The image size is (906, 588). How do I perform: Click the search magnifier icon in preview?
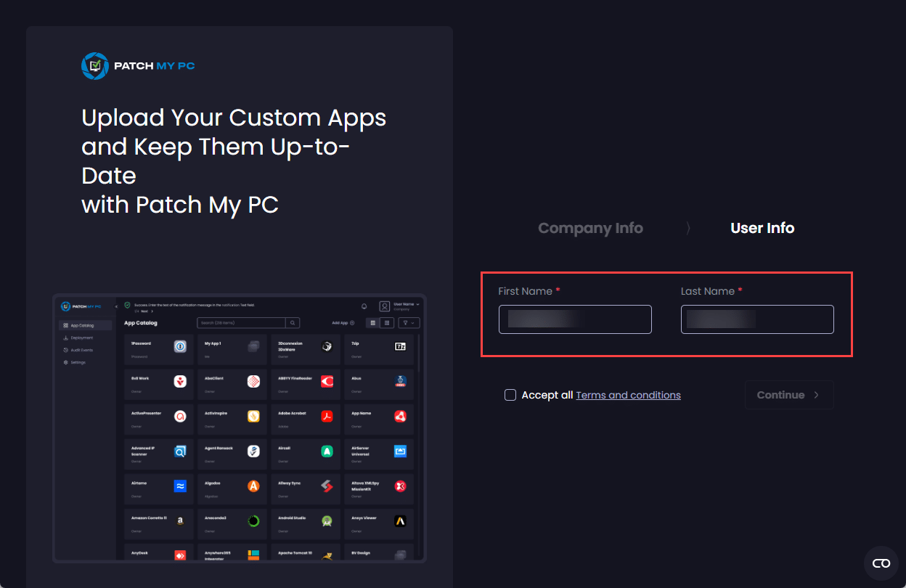[292, 323]
